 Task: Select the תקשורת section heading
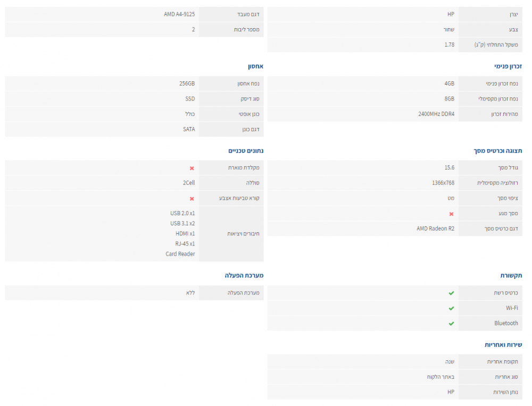tap(511, 275)
